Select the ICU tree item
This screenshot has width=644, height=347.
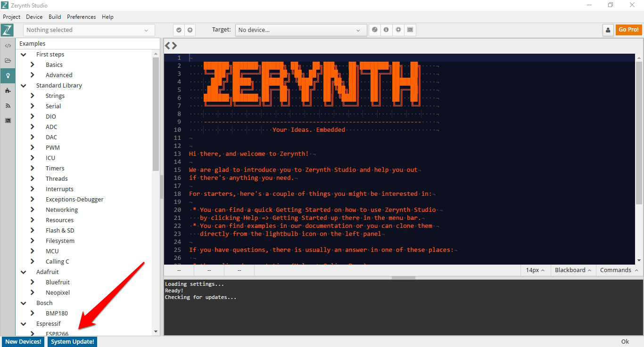coord(50,158)
